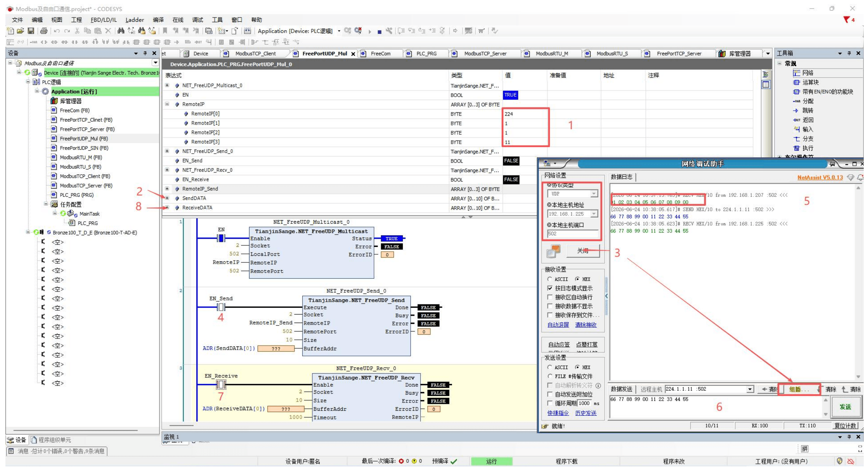Click the 本地主机端口 502 input field

(572, 234)
